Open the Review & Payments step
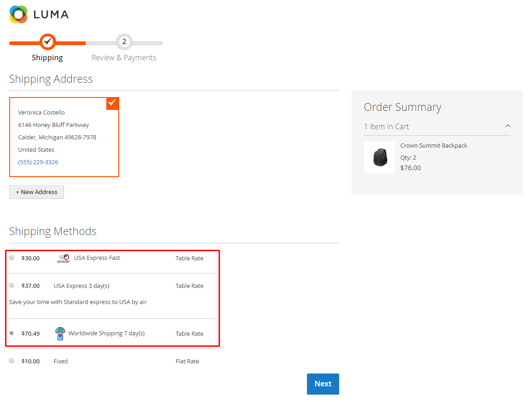This screenshot has height=402, width=532. click(x=124, y=57)
